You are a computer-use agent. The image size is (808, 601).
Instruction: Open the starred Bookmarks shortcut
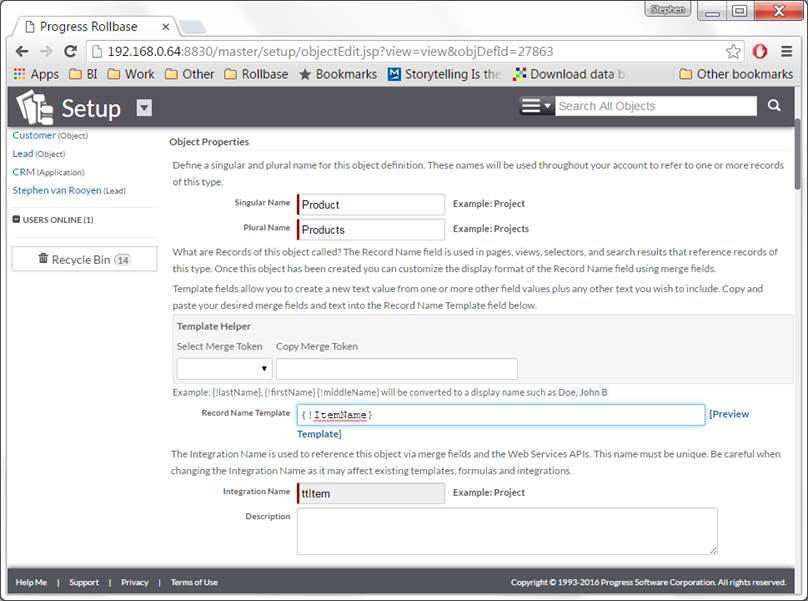[338, 74]
